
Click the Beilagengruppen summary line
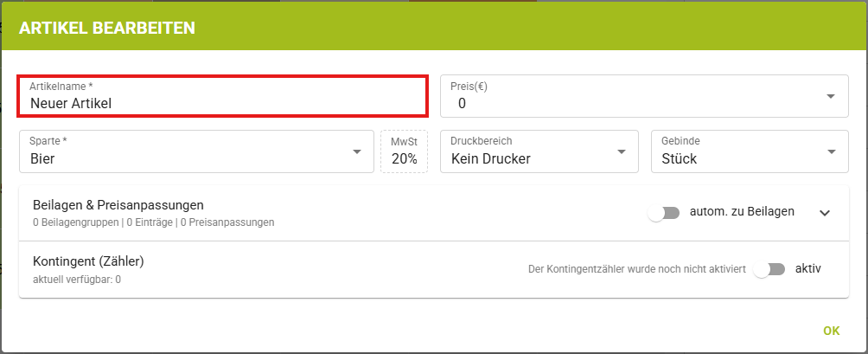tap(153, 222)
